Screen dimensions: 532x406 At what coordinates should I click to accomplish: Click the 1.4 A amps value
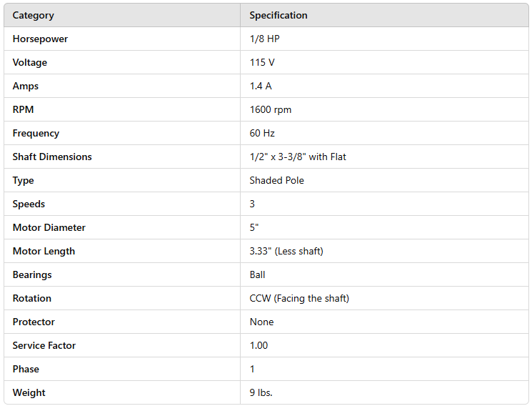click(261, 86)
